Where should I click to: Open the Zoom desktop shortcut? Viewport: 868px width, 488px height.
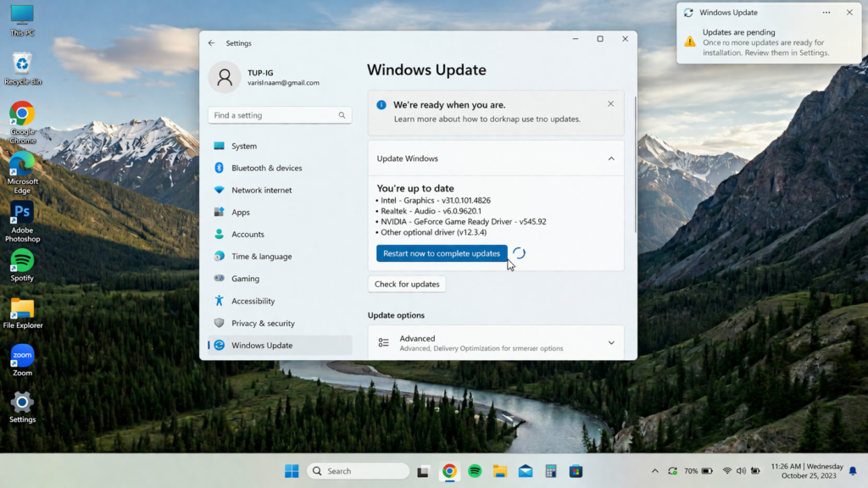click(x=22, y=360)
